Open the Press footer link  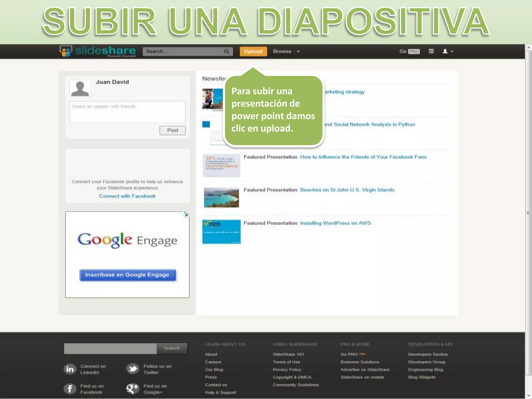pos(211,377)
